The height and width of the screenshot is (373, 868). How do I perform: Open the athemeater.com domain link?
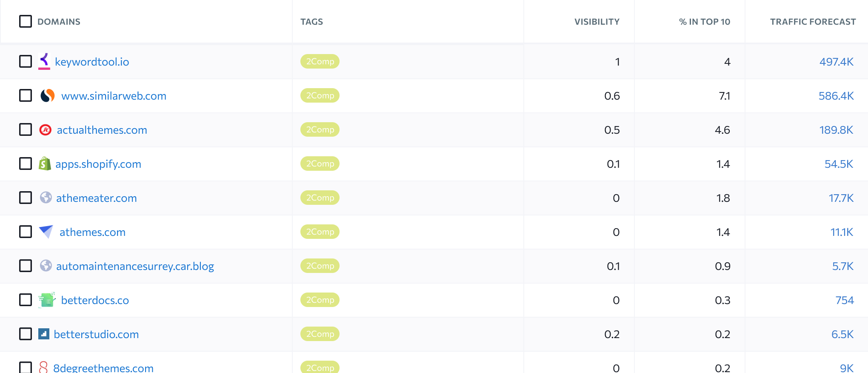pyautogui.click(x=97, y=198)
